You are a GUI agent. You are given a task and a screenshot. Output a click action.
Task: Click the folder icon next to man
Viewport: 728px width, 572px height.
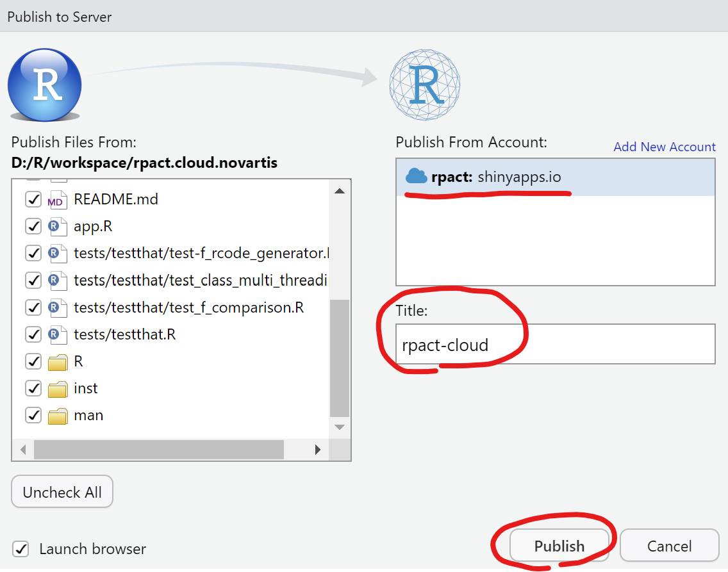(57, 415)
